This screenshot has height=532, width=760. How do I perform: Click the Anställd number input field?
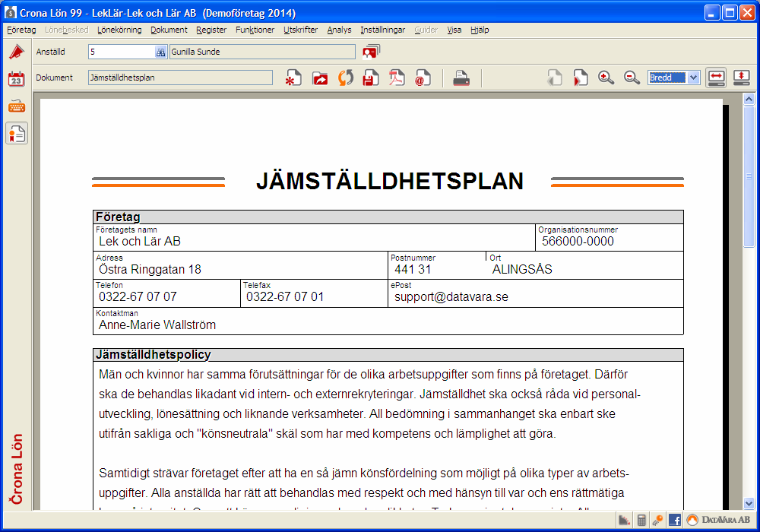(x=122, y=52)
